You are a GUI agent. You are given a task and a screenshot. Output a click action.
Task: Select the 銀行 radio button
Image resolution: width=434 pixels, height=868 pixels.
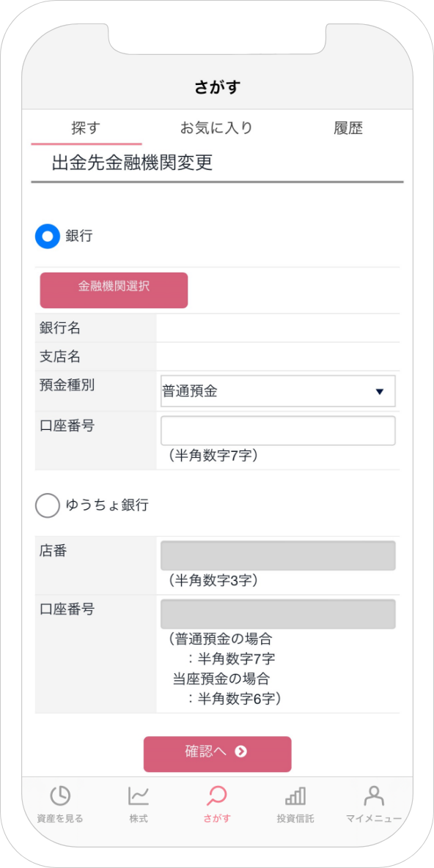pos(47,236)
